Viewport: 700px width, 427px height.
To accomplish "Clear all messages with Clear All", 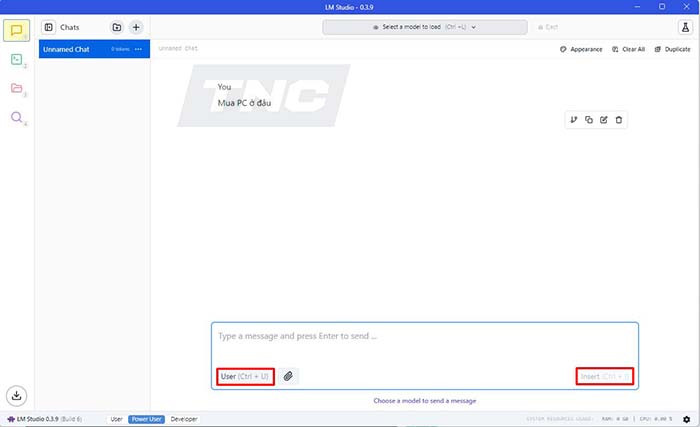I will (x=629, y=49).
